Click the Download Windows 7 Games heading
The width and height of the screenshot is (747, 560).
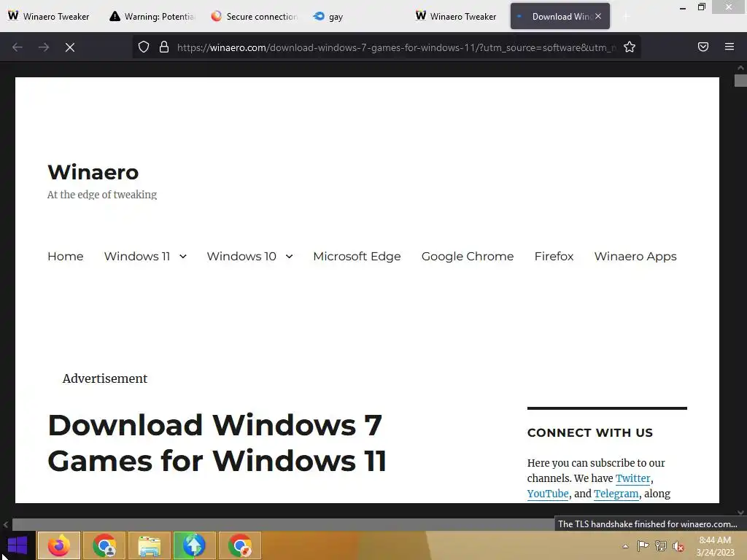tap(217, 443)
